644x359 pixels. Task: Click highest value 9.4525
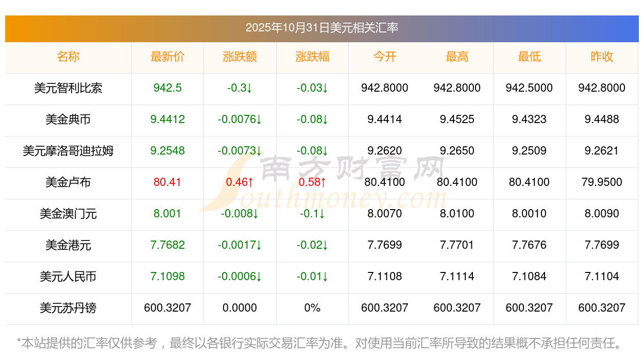coord(457,119)
